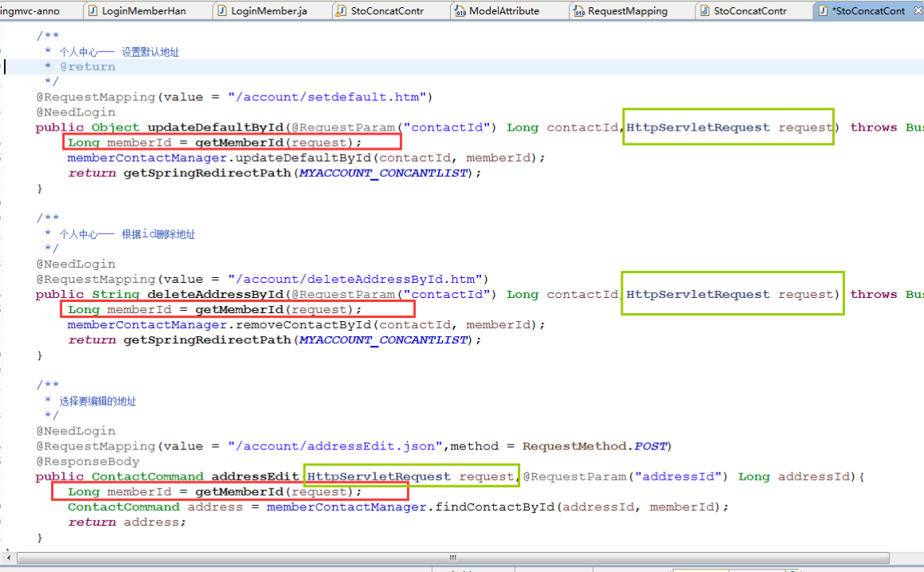Viewport: 924px width, 572px height.
Task: Click deleteAddressById in the public String declaration
Action: pyautogui.click(x=215, y=295)
